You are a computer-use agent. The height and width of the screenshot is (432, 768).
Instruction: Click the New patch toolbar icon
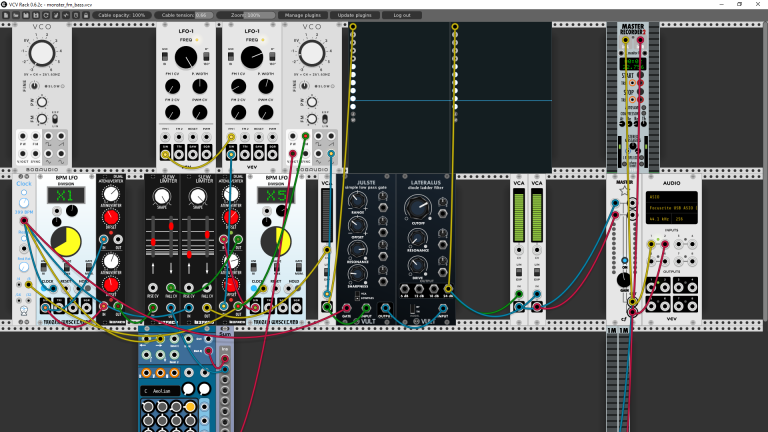[6, 15]
